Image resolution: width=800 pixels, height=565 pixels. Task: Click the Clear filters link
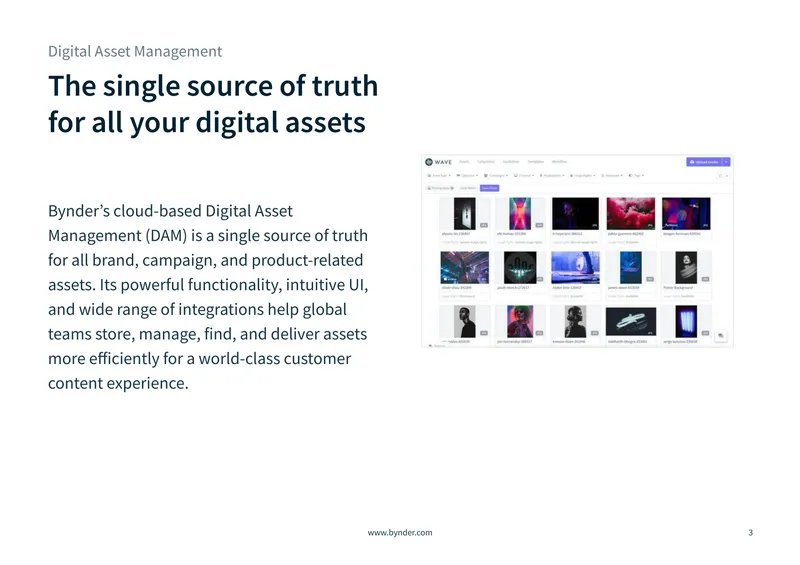468,188
